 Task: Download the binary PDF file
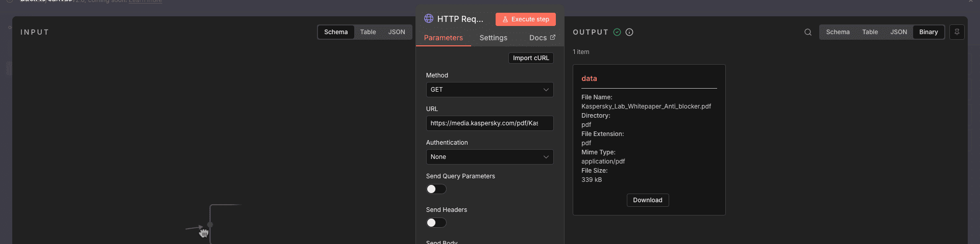click(x=648, y=200)
